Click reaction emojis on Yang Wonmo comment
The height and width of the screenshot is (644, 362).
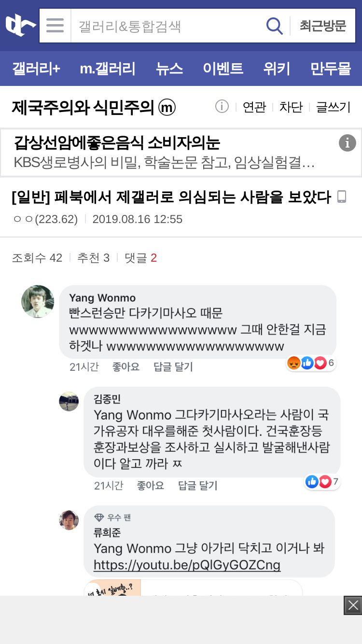click(x=311, y=363)
